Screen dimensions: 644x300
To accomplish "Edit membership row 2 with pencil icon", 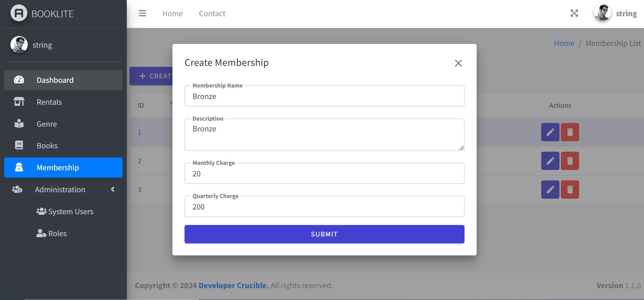I will (550, 161).
